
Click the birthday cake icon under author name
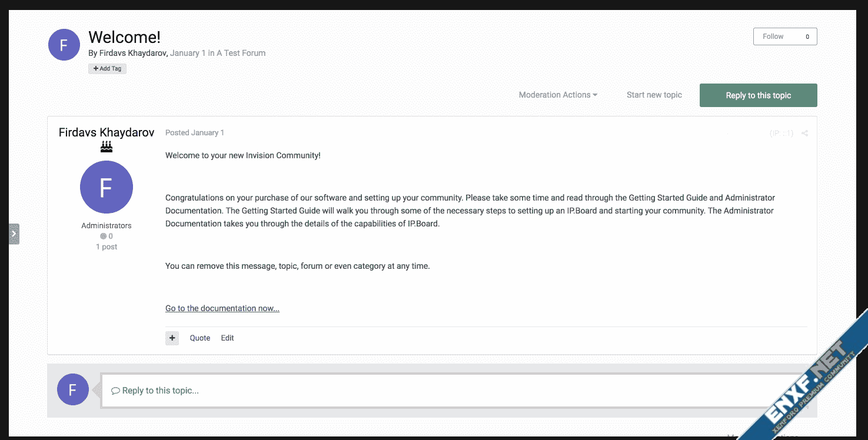click(x=107, y=146)
